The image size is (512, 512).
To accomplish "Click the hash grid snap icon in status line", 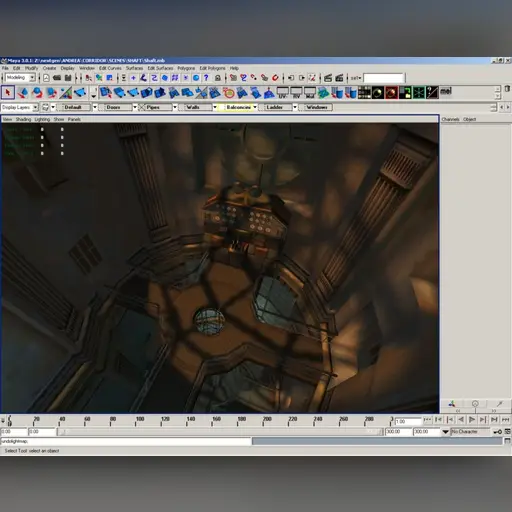I will (x=175, y=78).
